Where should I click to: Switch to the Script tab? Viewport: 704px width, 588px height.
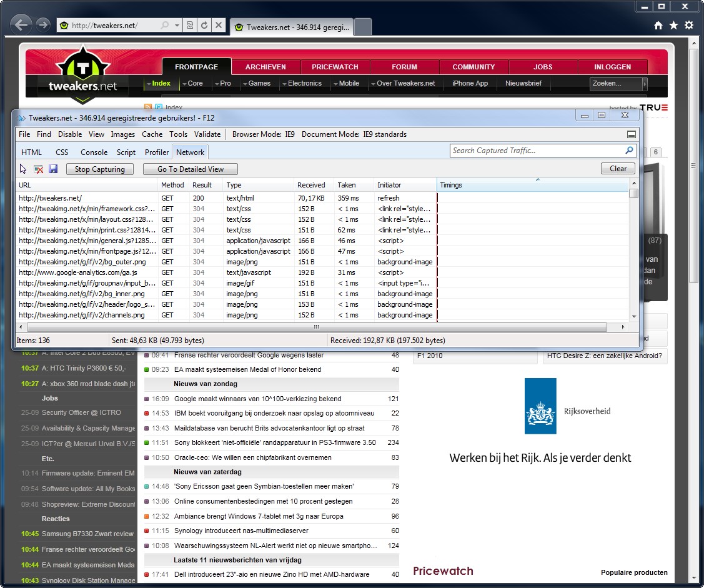click(x=126, y=152)
